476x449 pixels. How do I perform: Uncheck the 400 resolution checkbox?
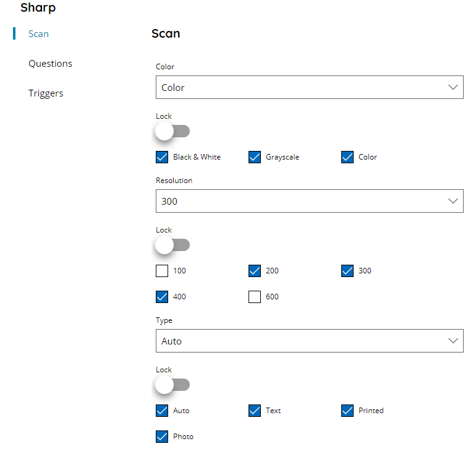pos(162,297)
